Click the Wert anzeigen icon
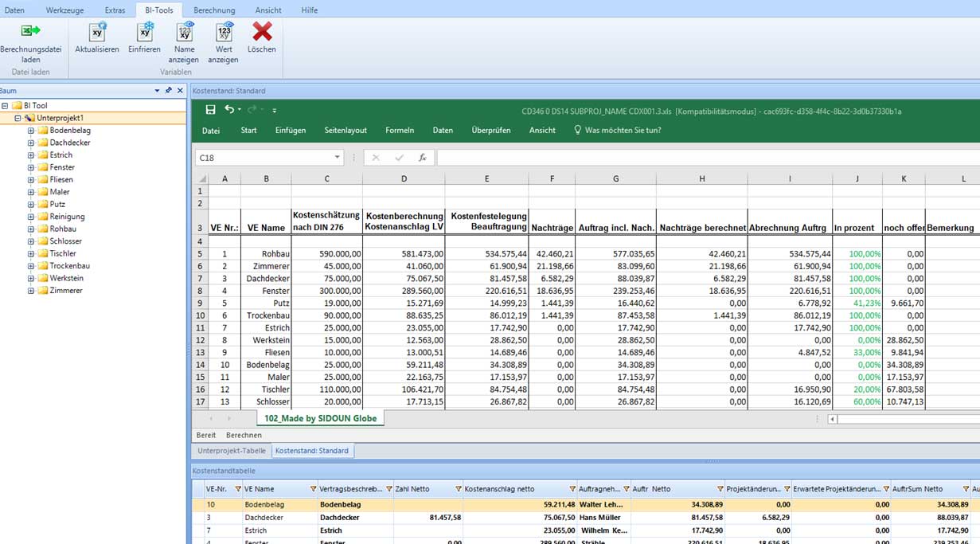The image size is (980, 544). click(224, 32)
